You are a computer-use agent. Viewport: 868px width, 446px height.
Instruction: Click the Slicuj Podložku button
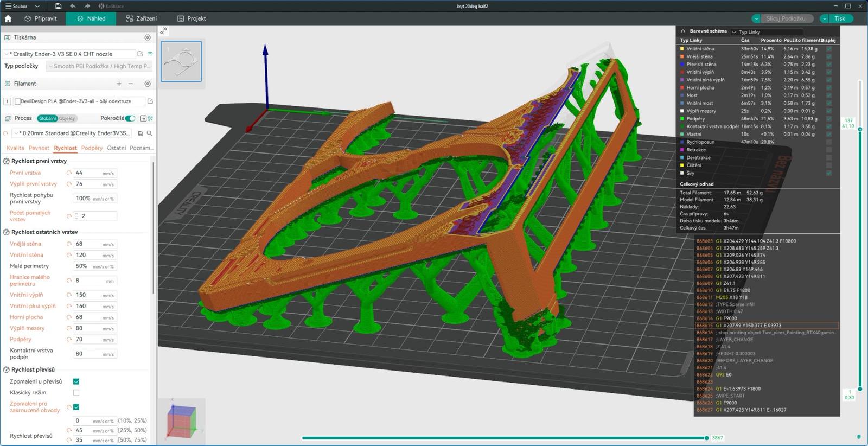tap(786, 18)
